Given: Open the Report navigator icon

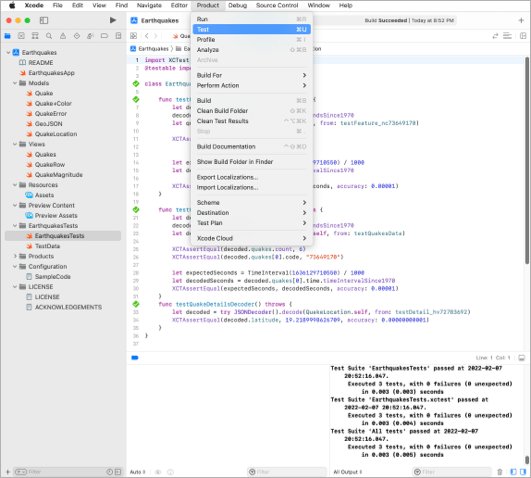Looking at the screenshot, I should pos(118,36).
